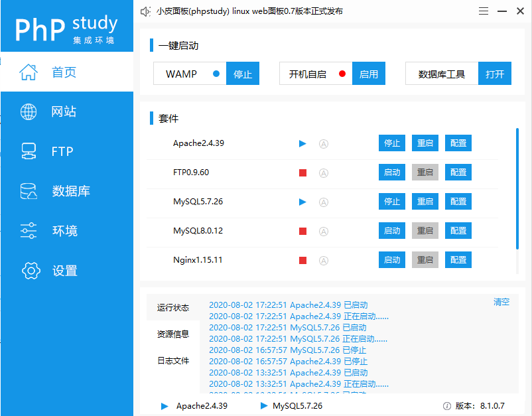Viewport: 532px width, 416px height.
Task: Click the announcement speaker icon
Action: coord(145,11)
